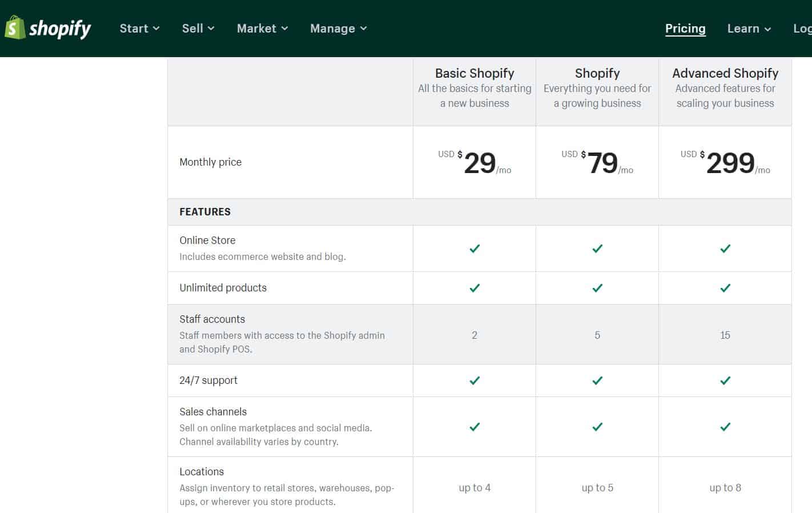Click 'Staff members with access' description text
Screen dimensions: 812x513
point(282,342)
